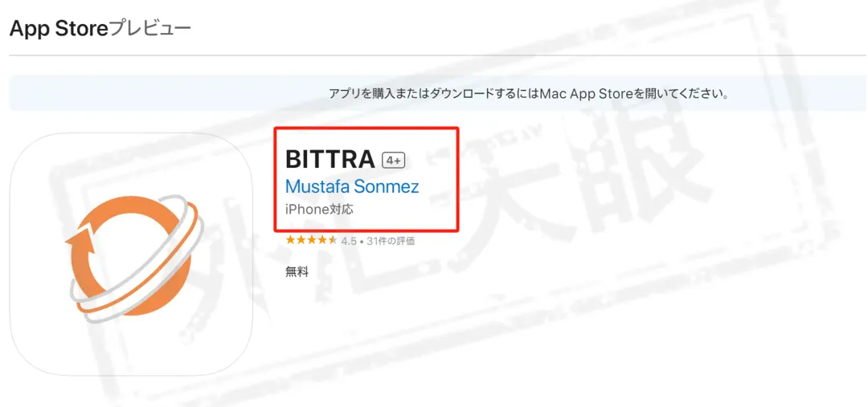Click the red highlighted box border

tap(366, 128)
